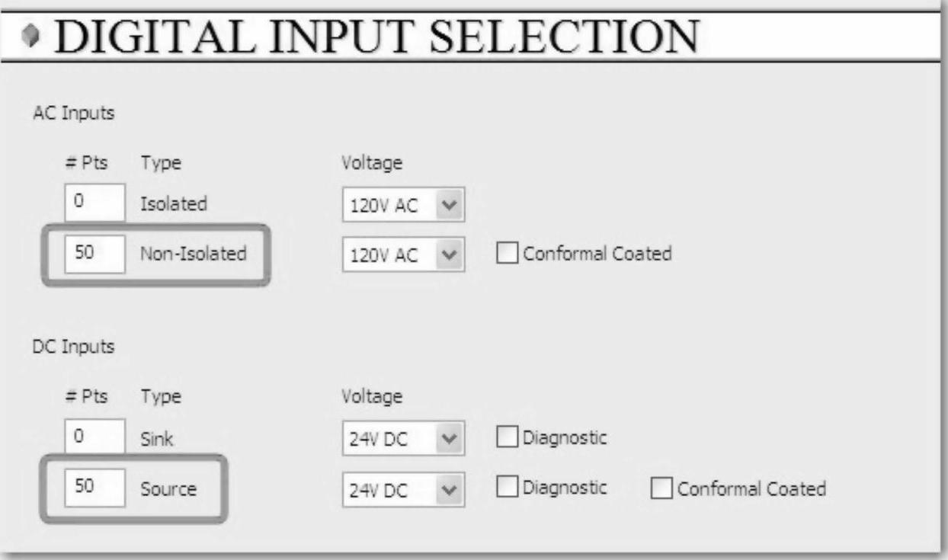Click the DC Inputs section label
Image resolution: width=948 pixels, height=560 pixels.
coord(74,347)
